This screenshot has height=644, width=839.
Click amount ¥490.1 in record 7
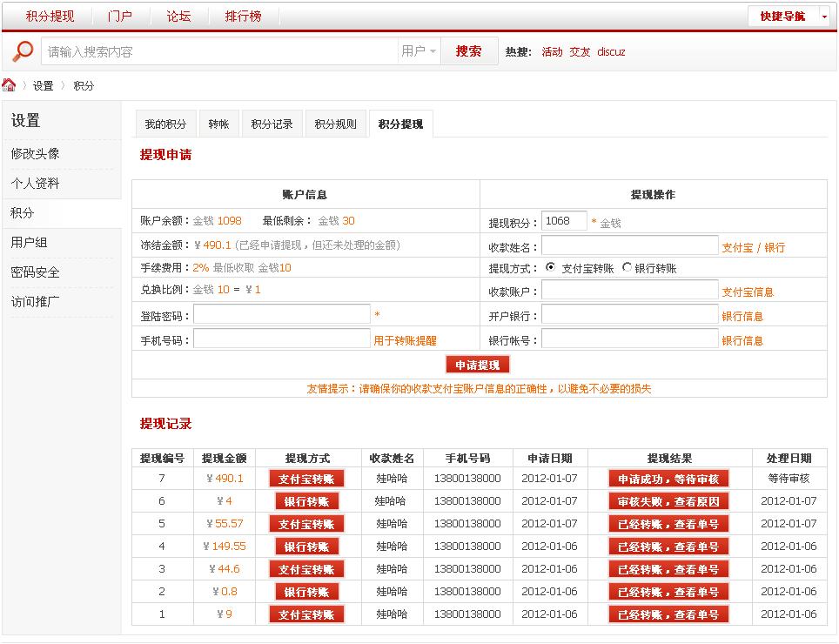pos(225,478)
